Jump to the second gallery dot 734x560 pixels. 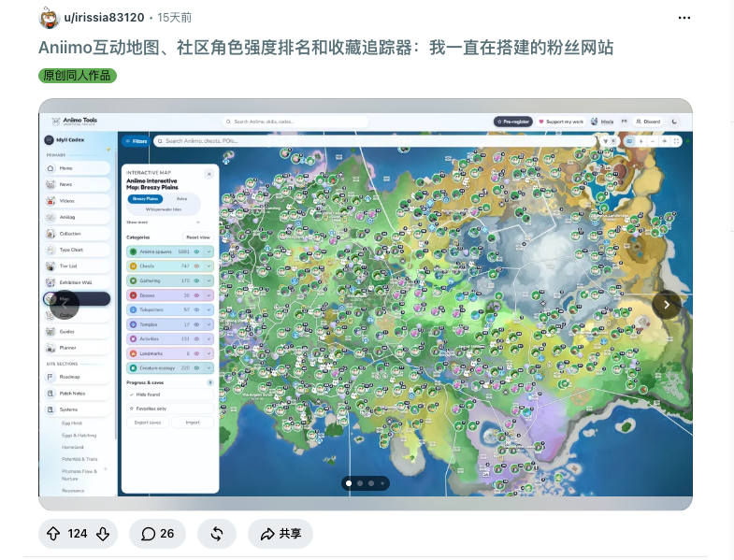(x=360, y=483)
